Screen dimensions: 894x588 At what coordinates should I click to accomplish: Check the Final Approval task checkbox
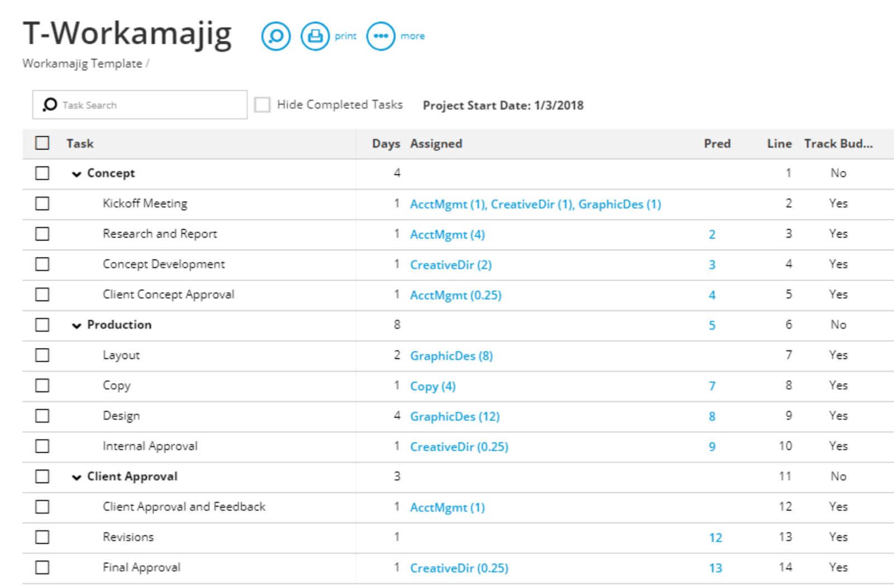42,567
